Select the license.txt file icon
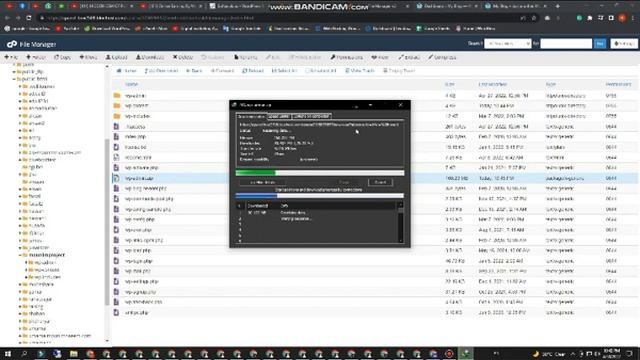This screenshot has width=640, height=360. coord(116,147)
